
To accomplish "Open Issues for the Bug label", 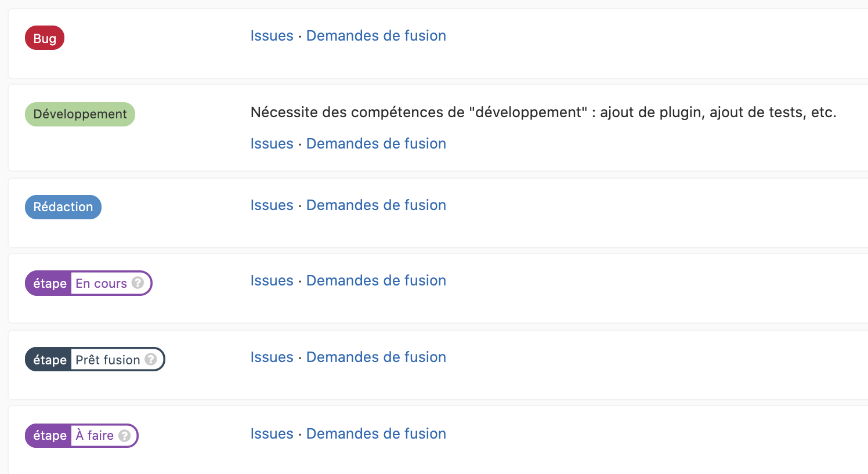I will 272,36.
